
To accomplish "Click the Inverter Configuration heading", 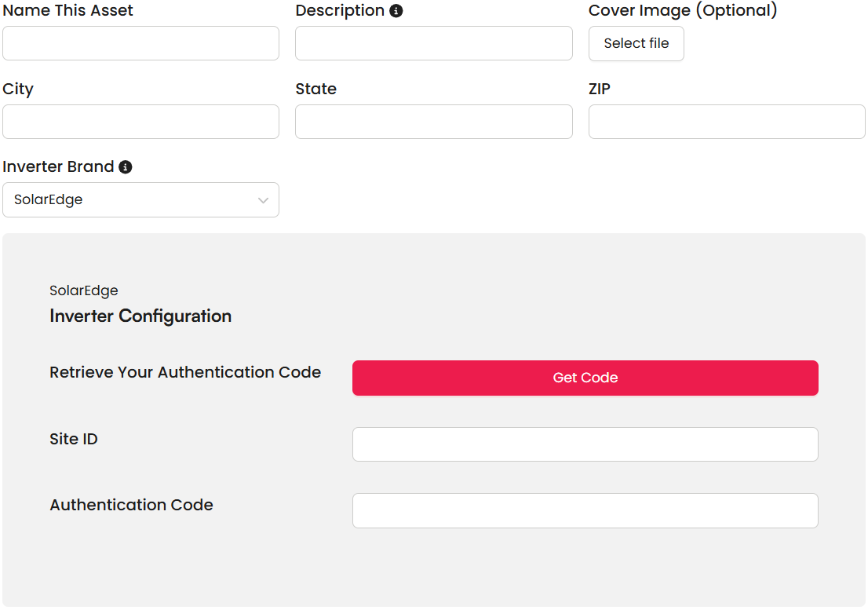I will click(x=140, y=316).
